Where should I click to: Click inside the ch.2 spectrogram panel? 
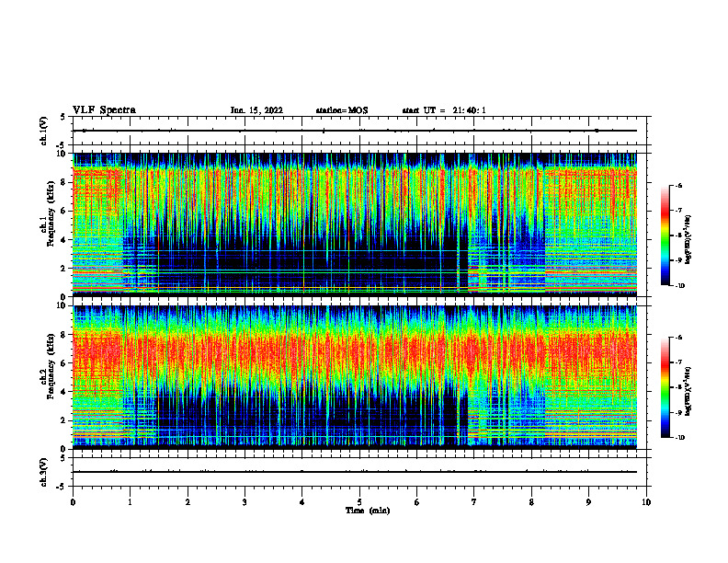click(355, 377)
